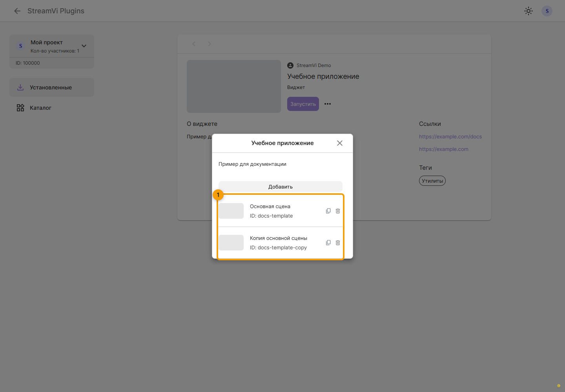This screenshot has height=392, width=565.
Task: Open the Каталог sidebar section
Action: click(x=52, y=108)
